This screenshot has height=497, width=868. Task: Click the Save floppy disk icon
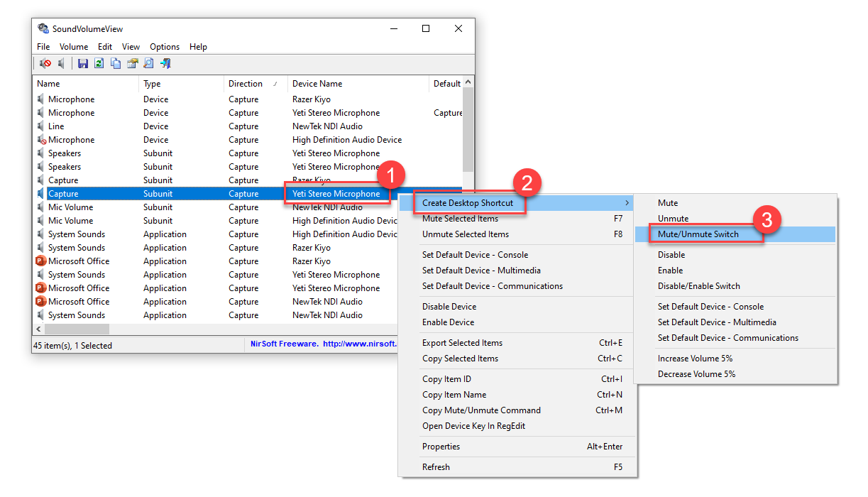click(x=83, y=64)
